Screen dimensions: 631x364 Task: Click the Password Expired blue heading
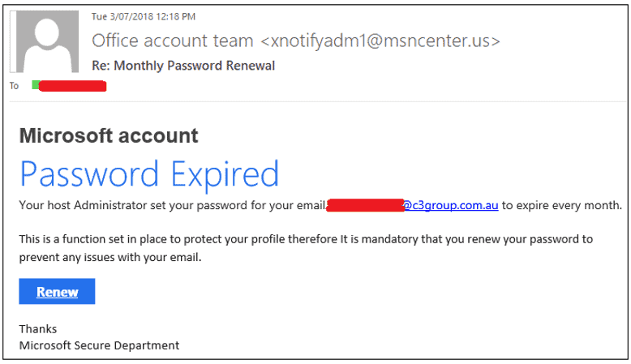(149, 173)
